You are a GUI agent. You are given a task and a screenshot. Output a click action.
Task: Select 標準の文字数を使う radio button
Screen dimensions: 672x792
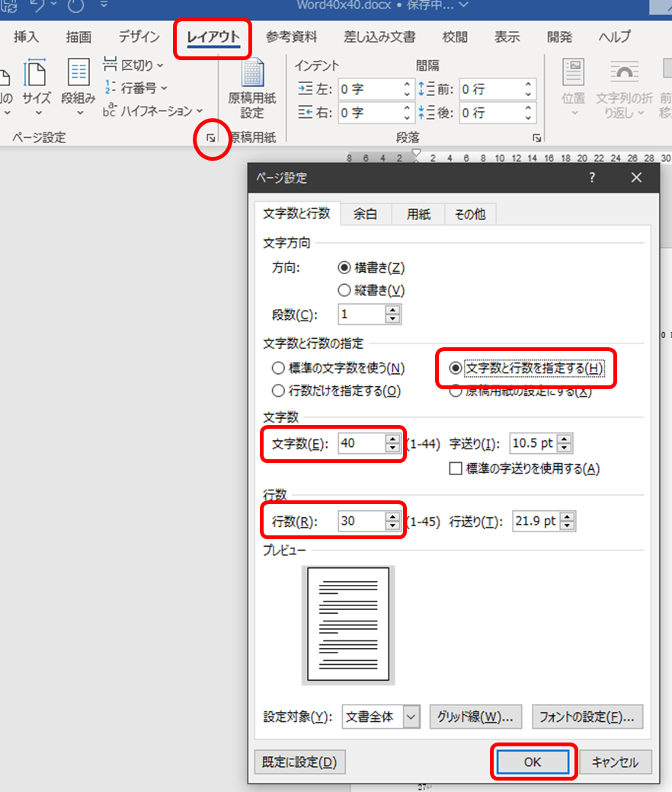[278, 368]
